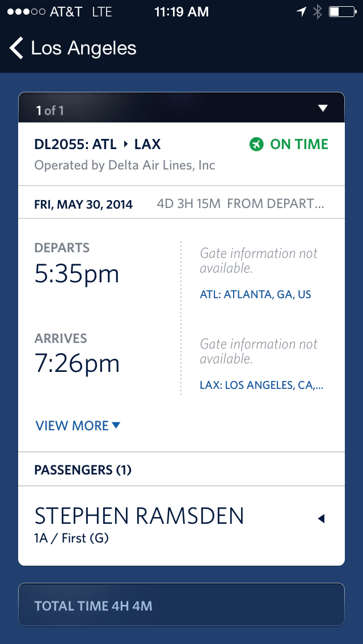
Task: Tap the Bluetooth status icon
Action: click(318, 12)
